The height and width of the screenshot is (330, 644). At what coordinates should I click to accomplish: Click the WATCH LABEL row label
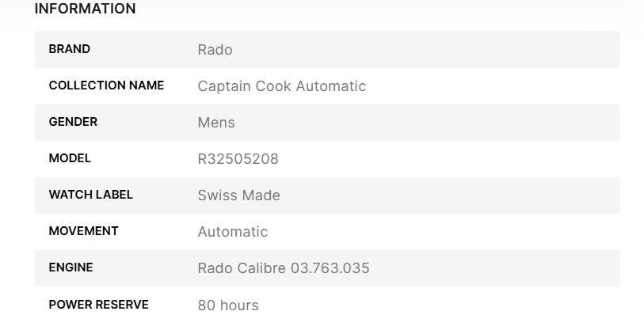pyautogui.click(x=90, y=195)
